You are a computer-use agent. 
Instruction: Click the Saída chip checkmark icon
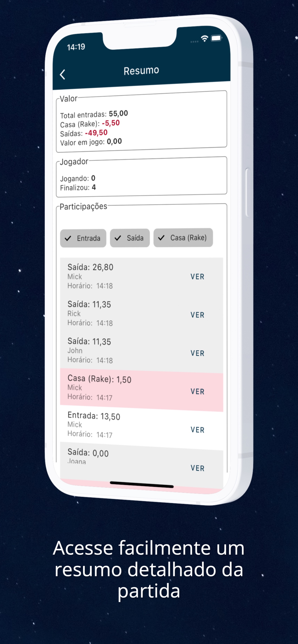[x=118, y=238]
